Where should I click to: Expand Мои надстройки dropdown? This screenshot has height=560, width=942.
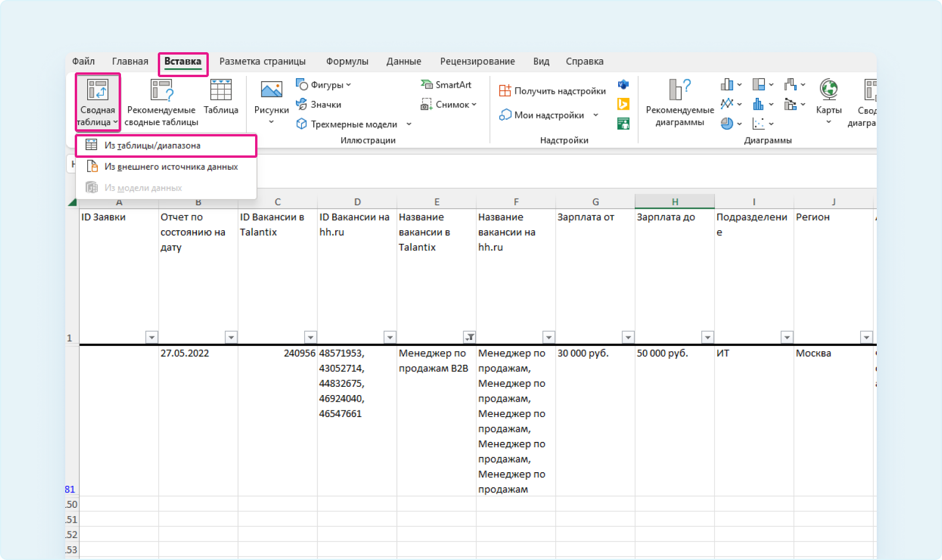pyautogui.click(x=596, y=115)
